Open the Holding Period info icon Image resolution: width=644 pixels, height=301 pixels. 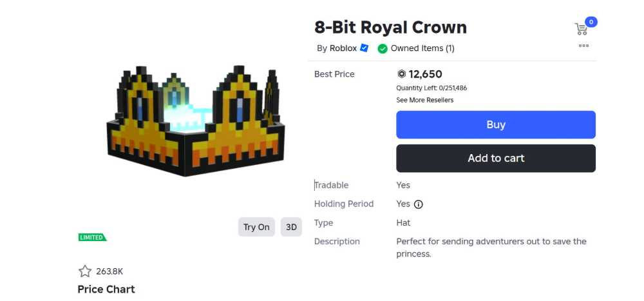[419, 204]
